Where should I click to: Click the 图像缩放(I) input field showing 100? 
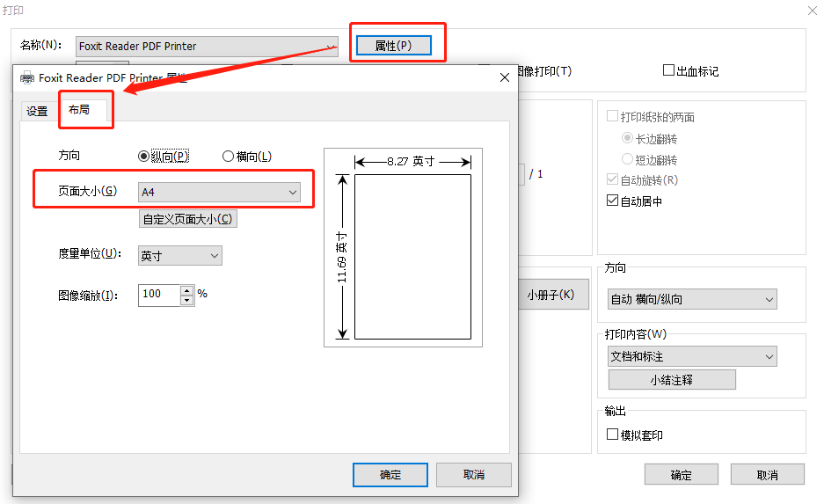coord(160,295)
